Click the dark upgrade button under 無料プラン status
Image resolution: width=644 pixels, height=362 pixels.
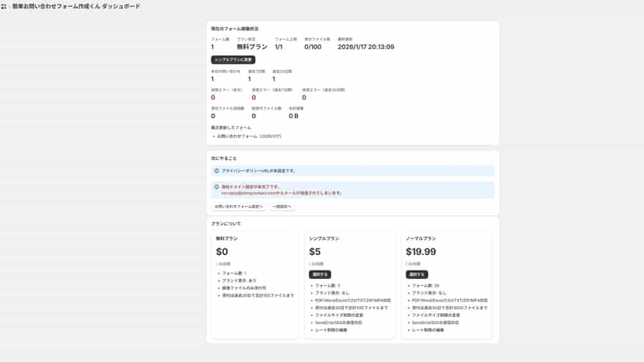(233, 60)
